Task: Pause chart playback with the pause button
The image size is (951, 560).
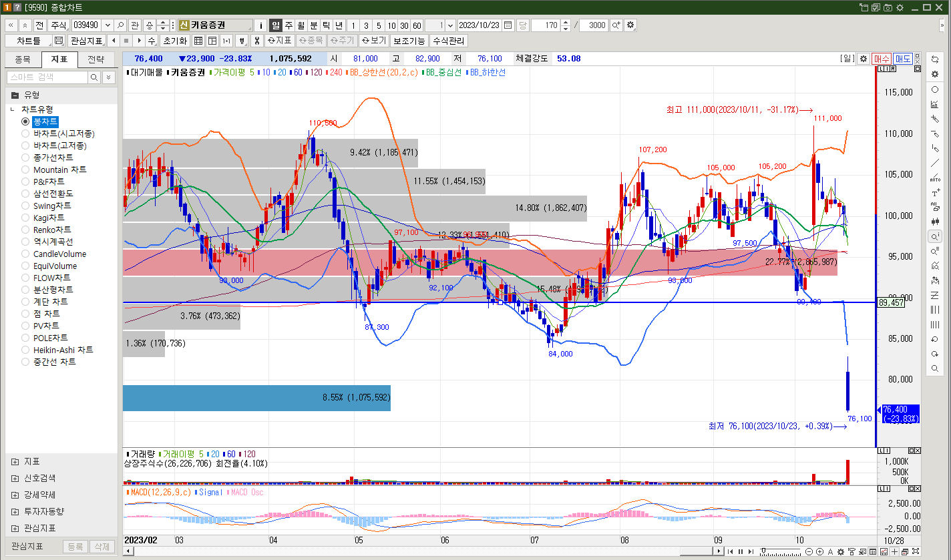Action: pos(740,551)
